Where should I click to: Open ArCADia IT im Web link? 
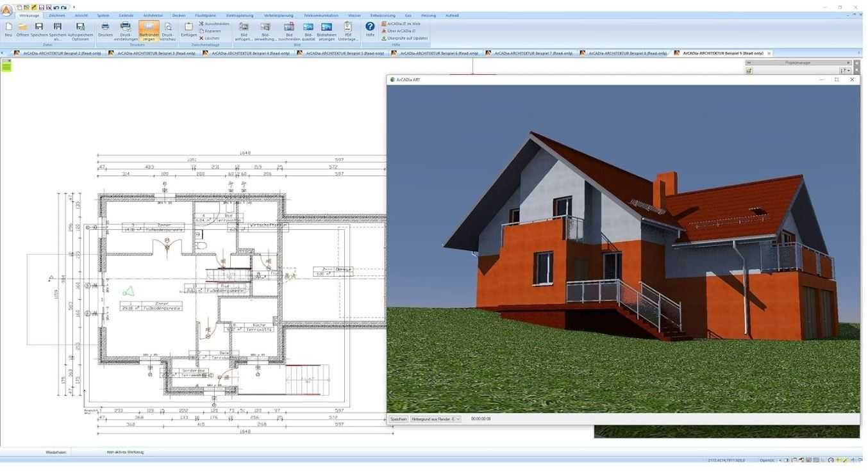tap(401, 24)
